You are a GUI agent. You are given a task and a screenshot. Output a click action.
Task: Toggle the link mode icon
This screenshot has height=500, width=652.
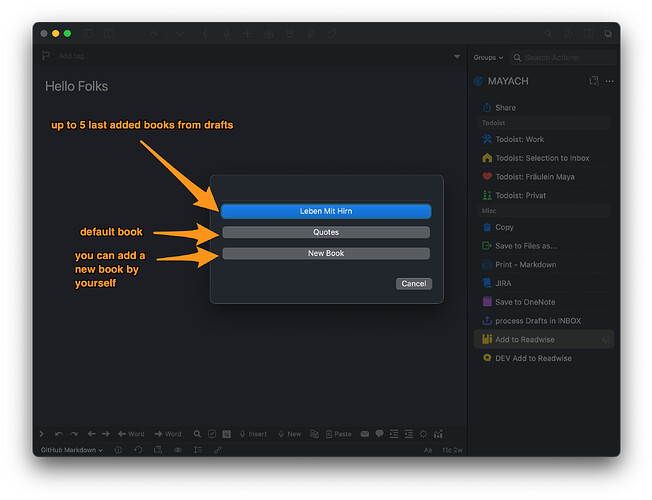click(217, 450)
